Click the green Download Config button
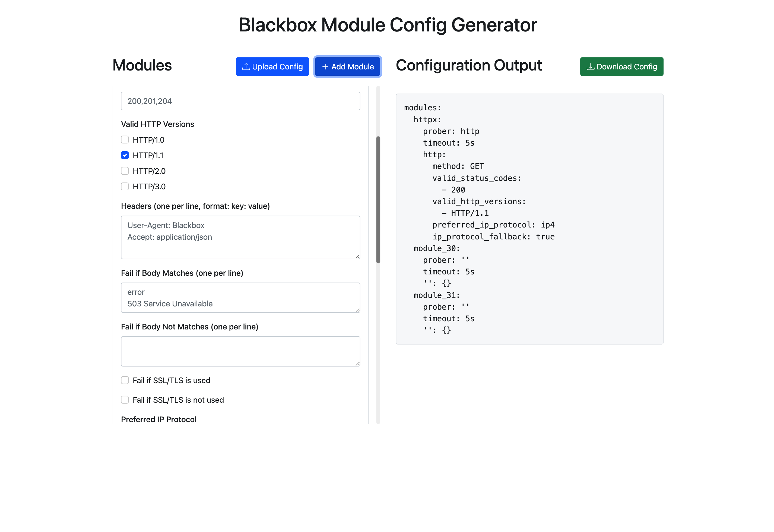Screen dimensions: 774x532 [x=621, y=67]
